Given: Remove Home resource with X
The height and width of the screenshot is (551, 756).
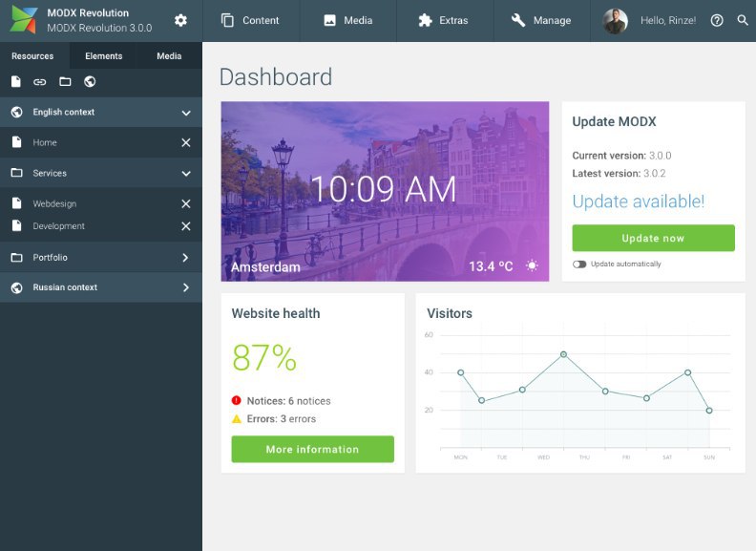Looking at the screenshot, I should (185, 142).
